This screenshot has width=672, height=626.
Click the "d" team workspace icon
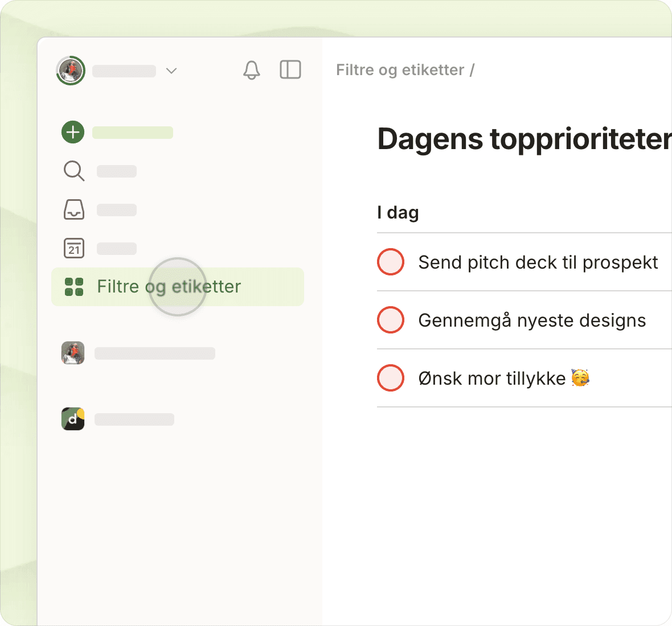click(x=73, y=419)
